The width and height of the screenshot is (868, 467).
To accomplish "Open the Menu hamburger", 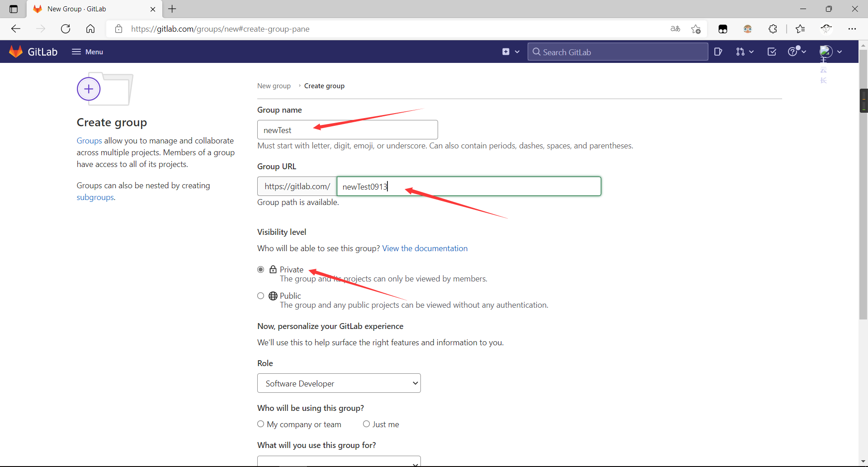I will coord(87,52).
